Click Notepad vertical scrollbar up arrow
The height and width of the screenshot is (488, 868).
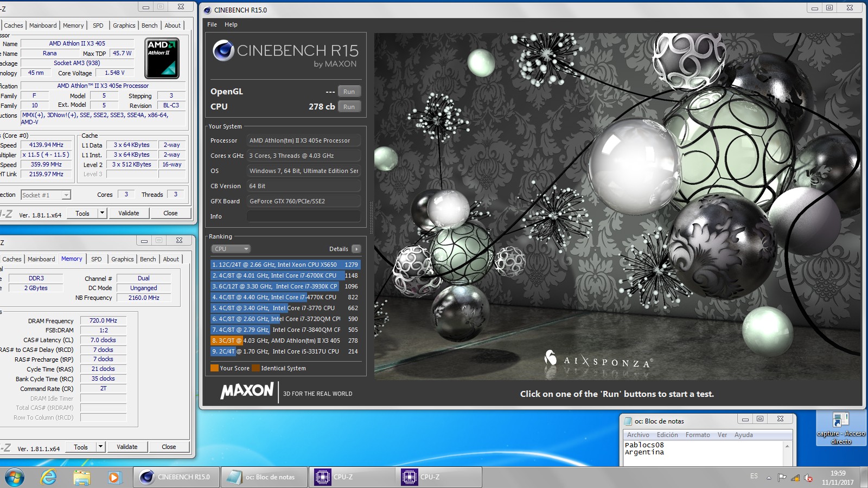coord(788,446)
